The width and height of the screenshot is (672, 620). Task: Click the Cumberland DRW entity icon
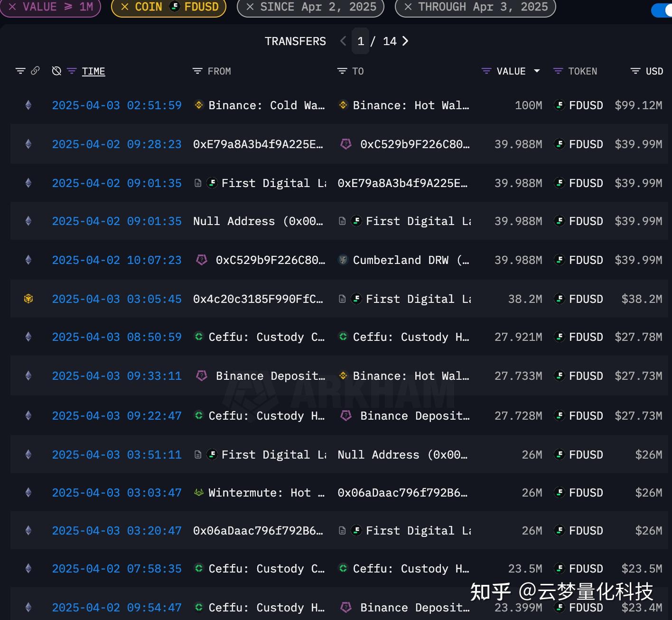point(344,260)
